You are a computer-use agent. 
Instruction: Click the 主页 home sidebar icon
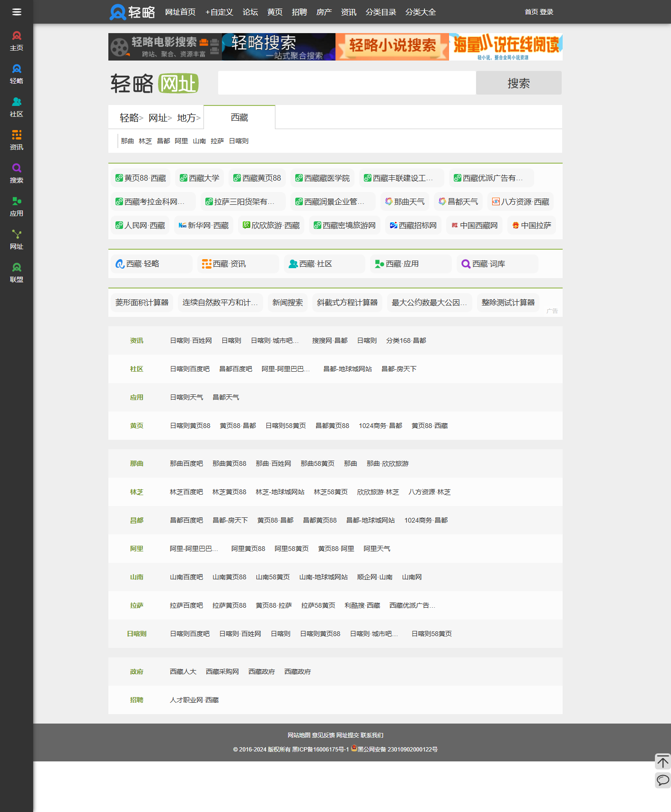[x=17, y=41]
